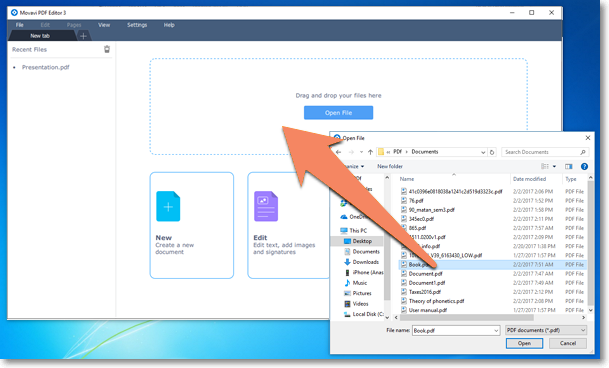This screenshot has height=368, width=609.
Task: Open the Settings menu
Action: click(137, 25)
